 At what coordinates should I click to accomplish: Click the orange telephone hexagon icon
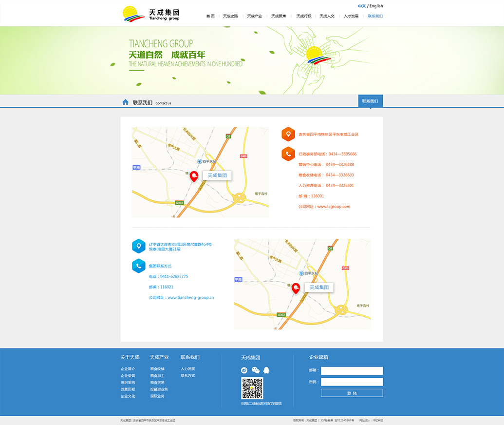(288, 154)
